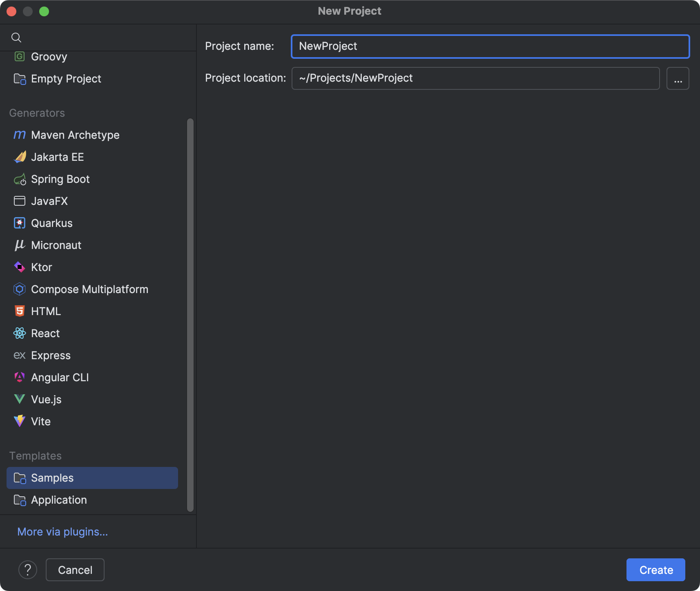Choose the Micronaut generator
700x591 pixels.
(x=56, y=245)
